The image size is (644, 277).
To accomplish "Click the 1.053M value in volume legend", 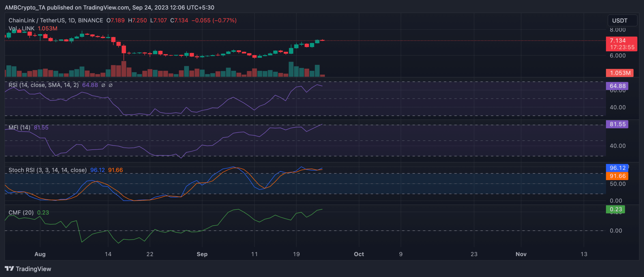I will [48, 28].
